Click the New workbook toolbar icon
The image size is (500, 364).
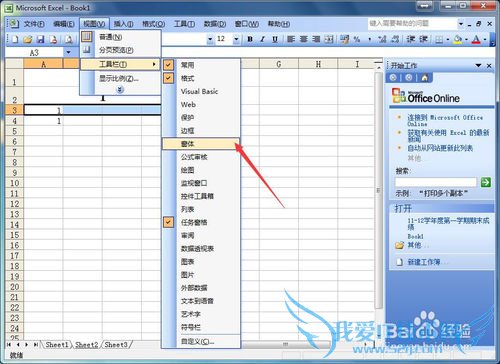pyautogui.click(x=15, y=39)
